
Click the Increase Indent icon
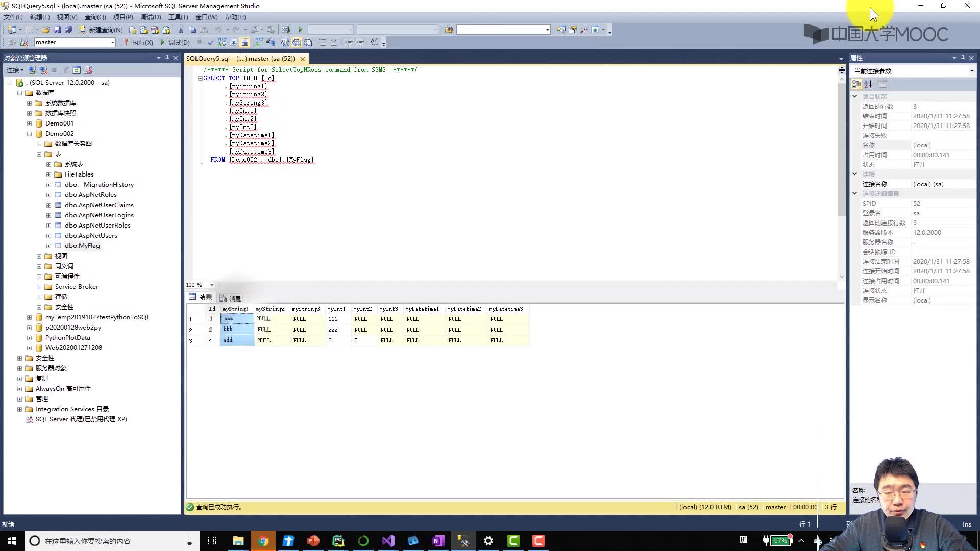coord(360,42)
